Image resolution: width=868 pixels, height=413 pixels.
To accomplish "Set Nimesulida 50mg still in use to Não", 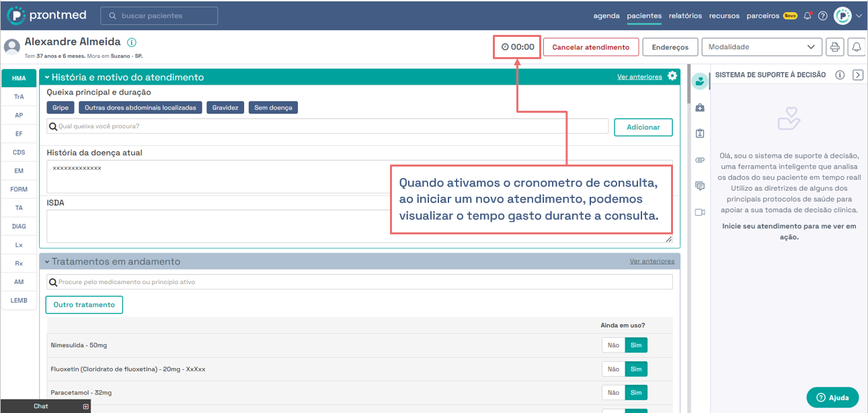I will pyautogui.click(x=613, y=345).
